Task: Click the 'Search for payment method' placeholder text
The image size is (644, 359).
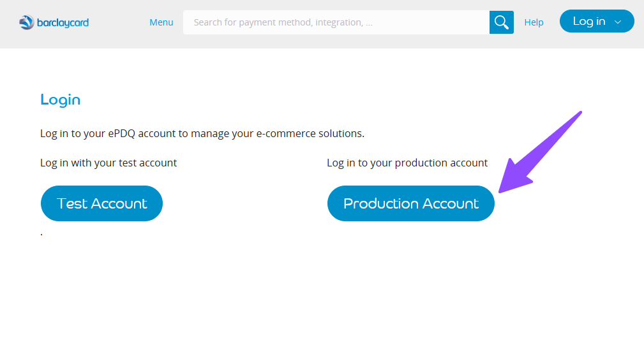Action: point(283,22)
